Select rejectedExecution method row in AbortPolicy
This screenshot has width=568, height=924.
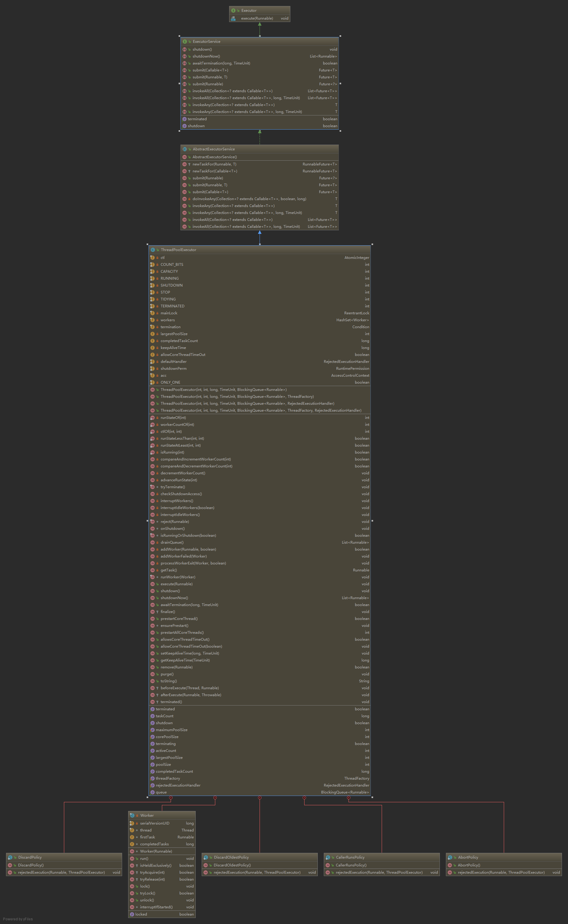504,872
